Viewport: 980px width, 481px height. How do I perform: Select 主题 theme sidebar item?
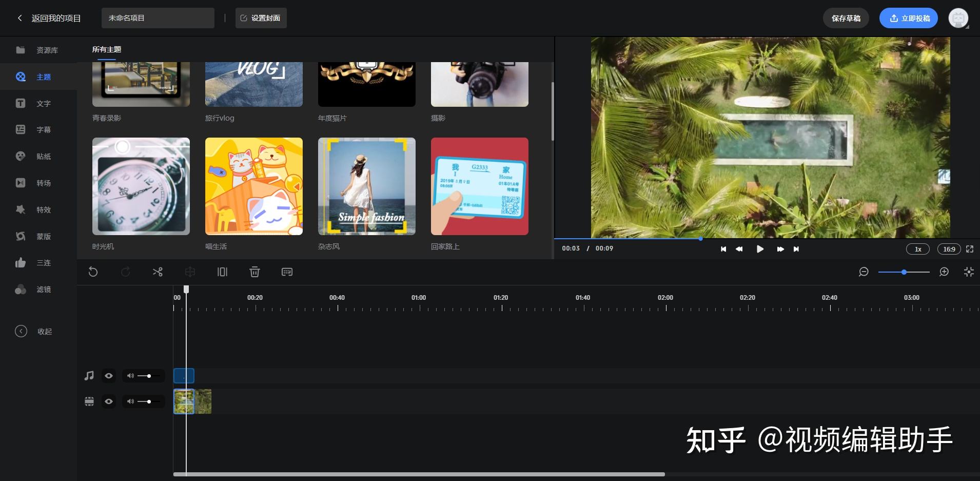38,77
